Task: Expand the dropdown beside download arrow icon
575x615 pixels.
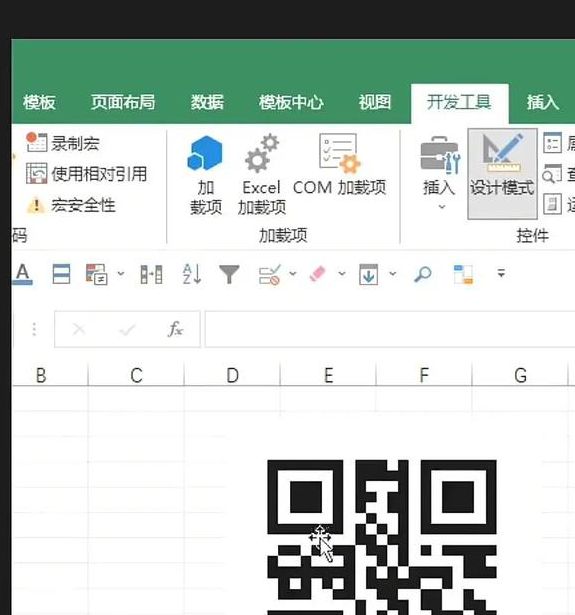Action: [393, 273]
